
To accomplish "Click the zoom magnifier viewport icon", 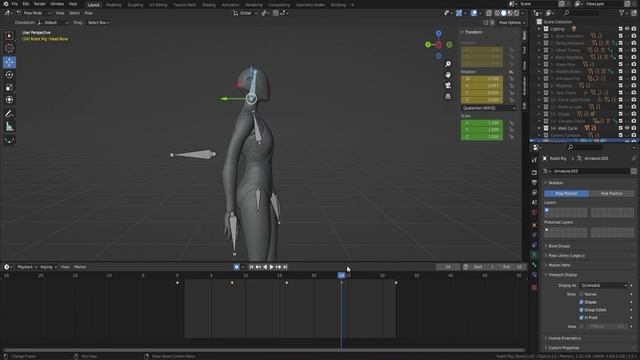I will (x=448, y=64).
